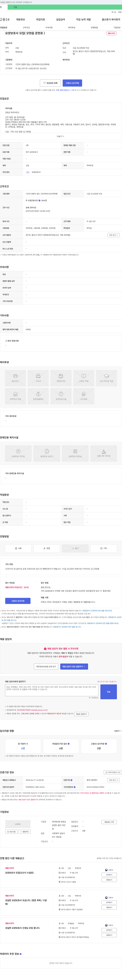Click 거짓구인광고 신고 button
This screenshot has height=980, width=122.
tap(113, 772)
